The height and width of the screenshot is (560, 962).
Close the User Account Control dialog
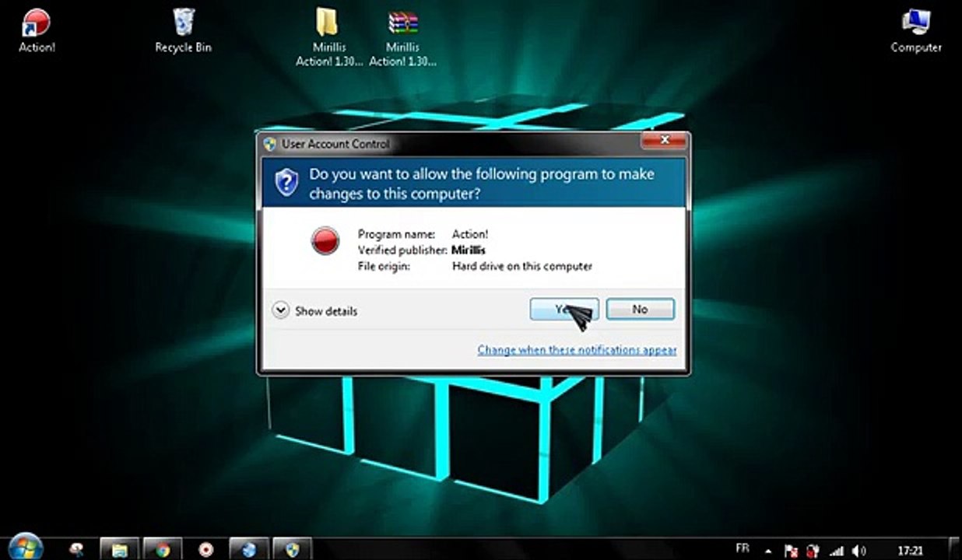(665, 141)
